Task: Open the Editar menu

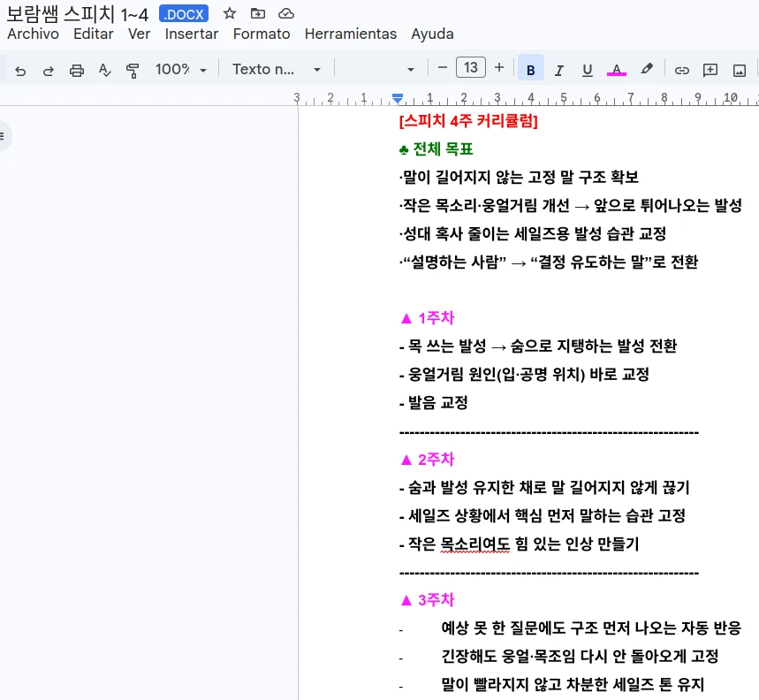Action: tap(93, 34)
